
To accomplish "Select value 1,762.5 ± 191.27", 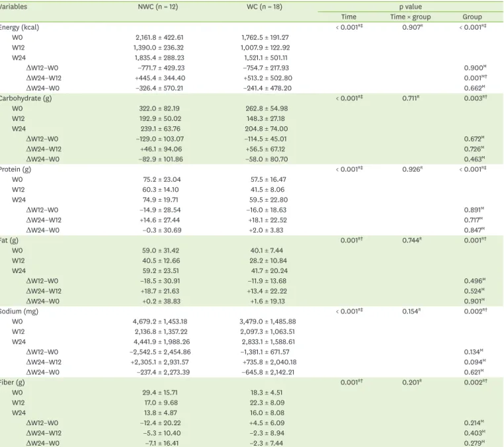I will pyautogui.click(x=265, y=38).
